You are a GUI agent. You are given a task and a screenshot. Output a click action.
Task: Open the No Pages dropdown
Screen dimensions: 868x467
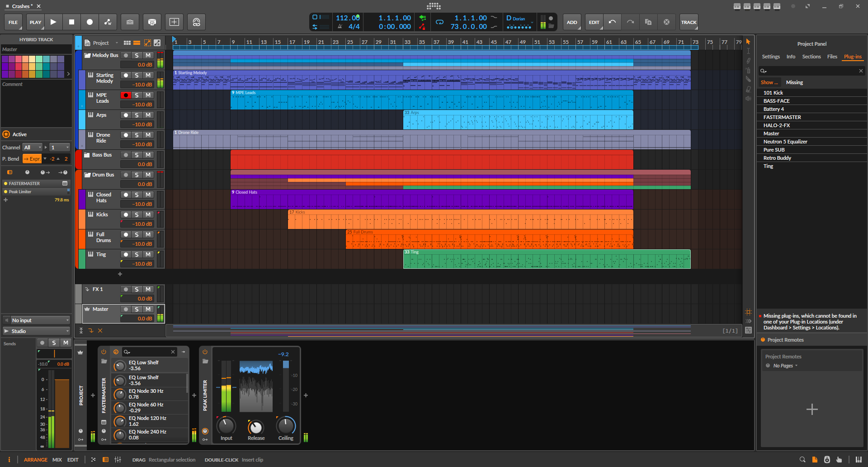[x=785, y=366]
